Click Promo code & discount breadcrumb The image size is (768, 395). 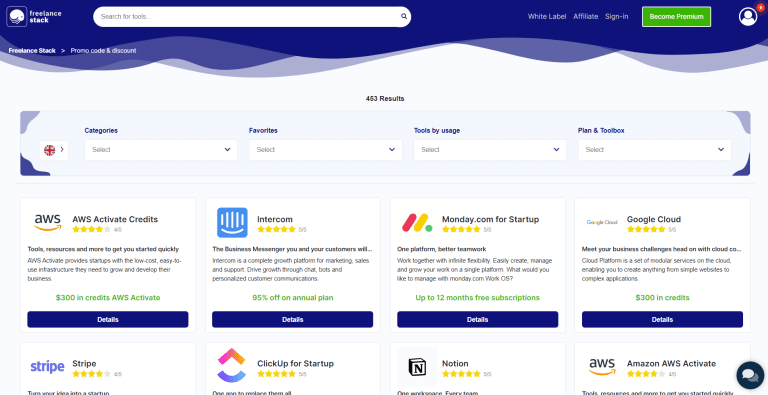tap(103, 50)
